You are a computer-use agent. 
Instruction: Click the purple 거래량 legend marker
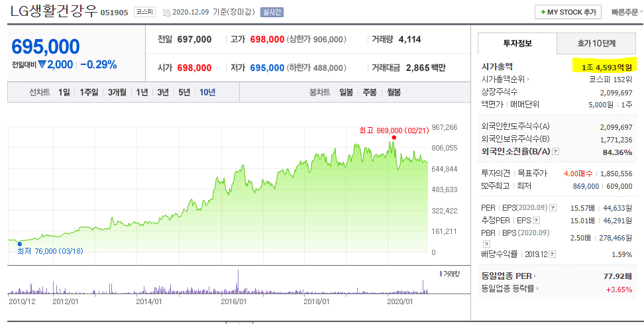coord(441,274)
